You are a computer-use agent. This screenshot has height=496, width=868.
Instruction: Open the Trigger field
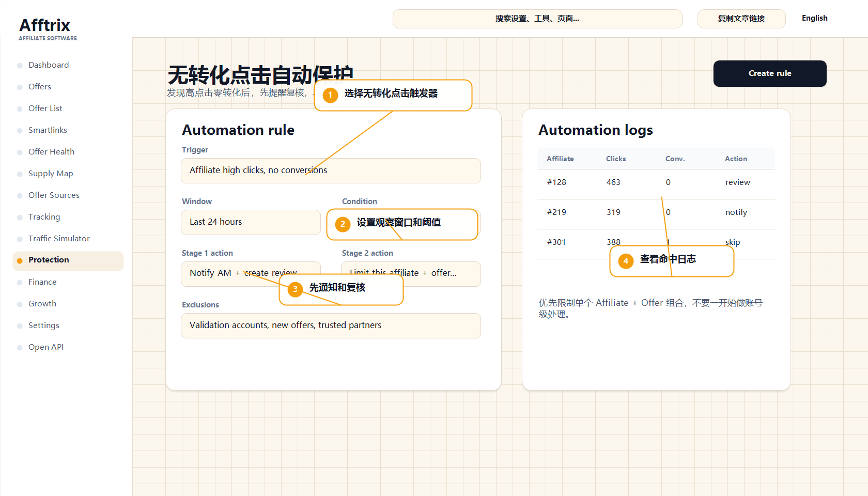[331, 171]
